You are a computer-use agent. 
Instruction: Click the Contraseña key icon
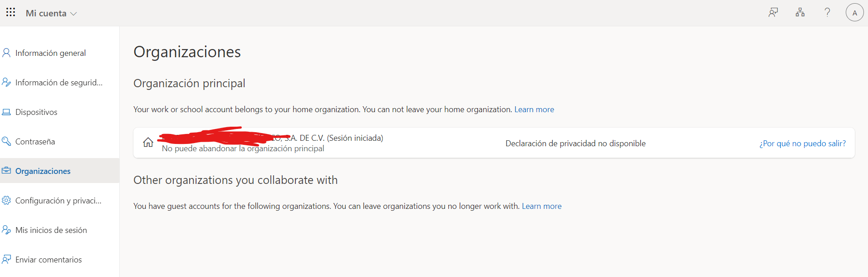[x=6, y=141]
